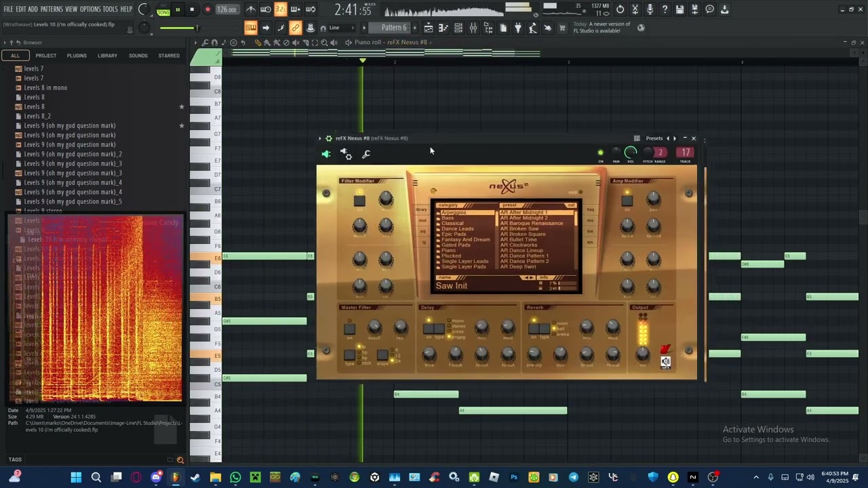Select the draw pencil tool in piano roll
The height and width of the screenshot is (488, 868).
click(258, 43)
